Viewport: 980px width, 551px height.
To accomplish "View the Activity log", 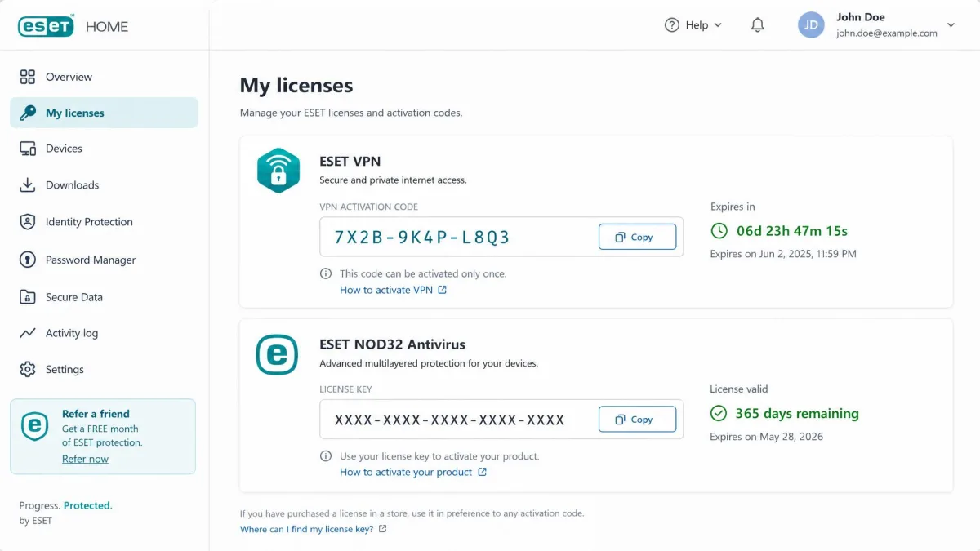I will click(104, 333).
